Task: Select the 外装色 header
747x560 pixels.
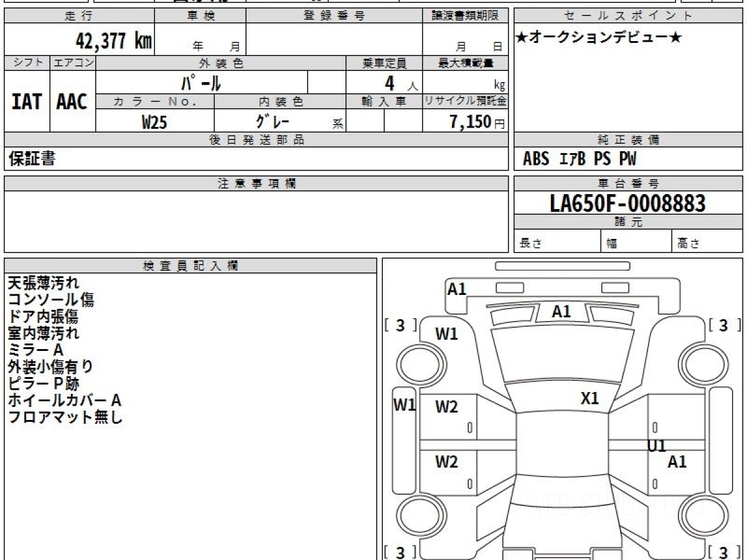Action: 221,63
